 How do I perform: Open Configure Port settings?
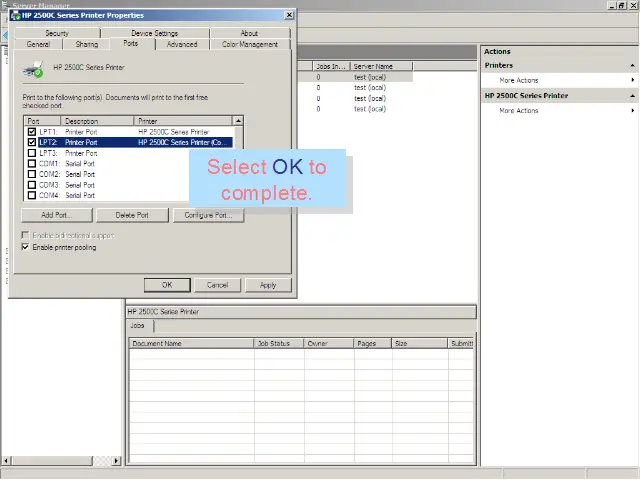[208, 215]
